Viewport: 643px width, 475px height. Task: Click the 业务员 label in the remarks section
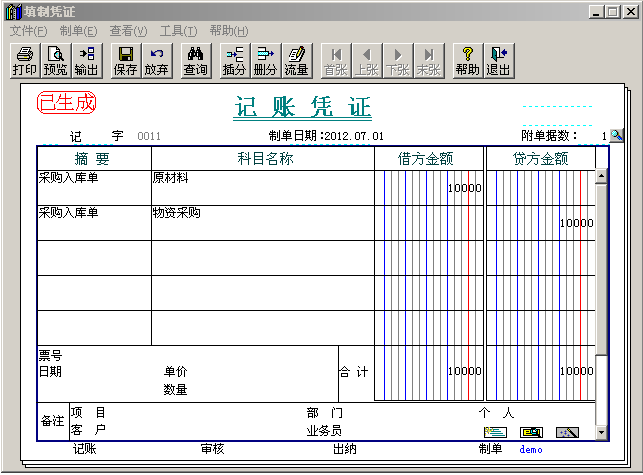pos(324,431)
